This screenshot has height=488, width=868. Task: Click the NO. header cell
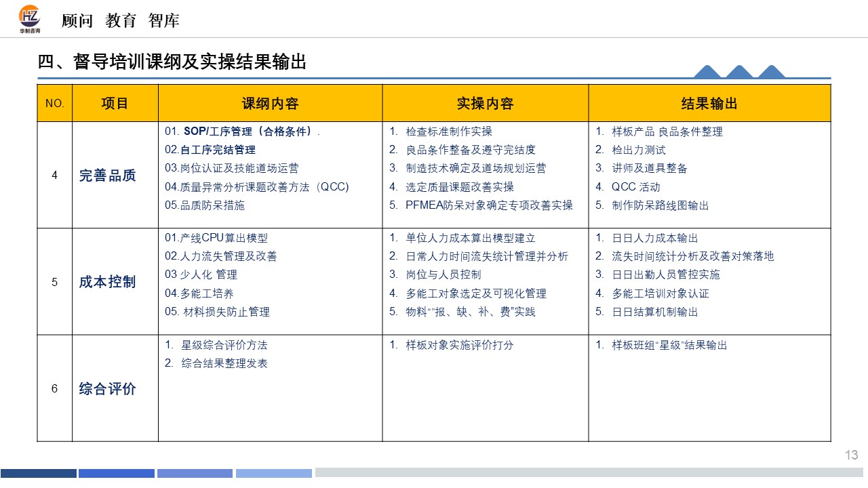coord(54,104)
